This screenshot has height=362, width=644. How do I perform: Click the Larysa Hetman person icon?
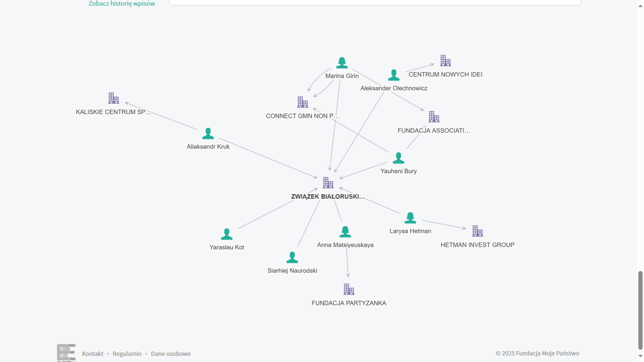410,218
